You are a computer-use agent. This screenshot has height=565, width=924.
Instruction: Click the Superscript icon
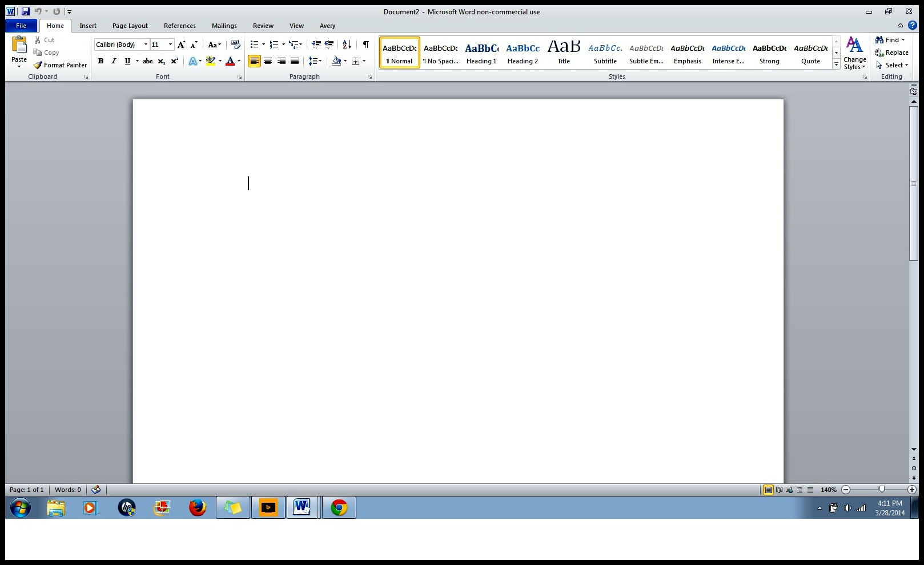[175, 61]
